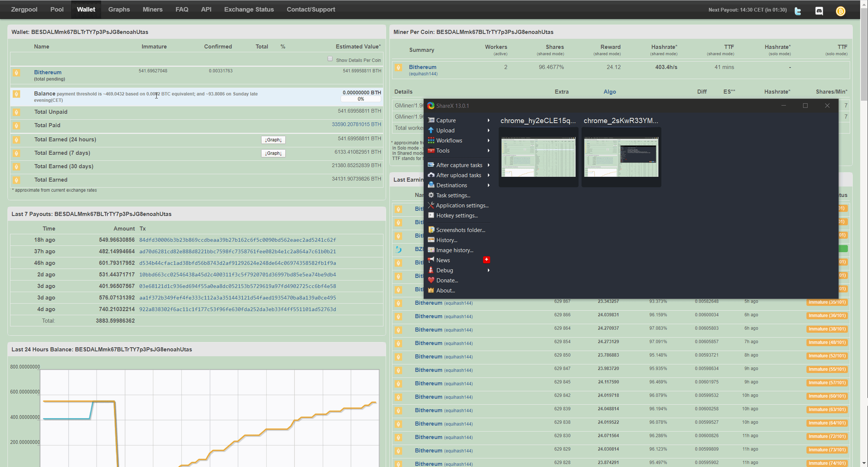Open the Exchange Status tab
This screenshot has width=868, height=467.
click(249, 9)
